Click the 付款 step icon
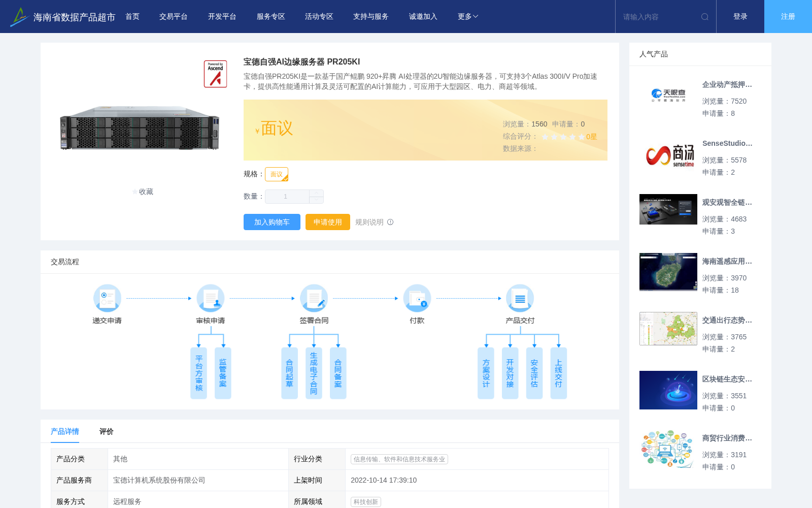This screenshot has width=812, height=508. tap(417, 298)
